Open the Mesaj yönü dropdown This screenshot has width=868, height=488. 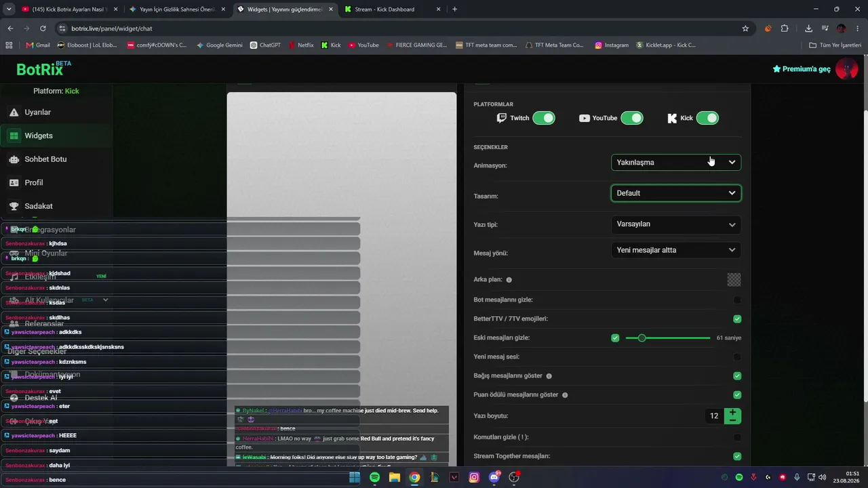(x=676, y=250)
